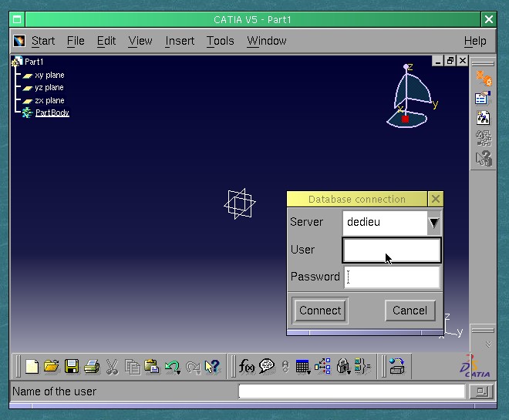The image size is (509, 420).
Task: Close the inner Part1 document window
Action: [x=462, y=61]
